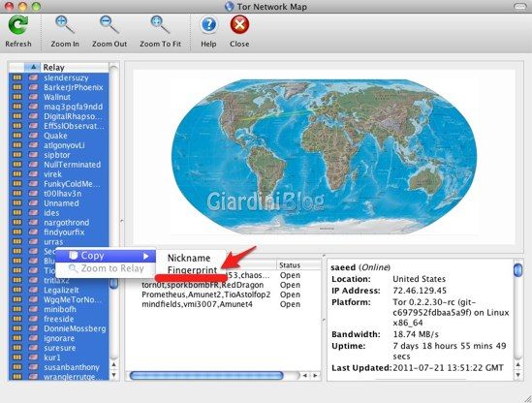The image size is (532, 403).
Task: Click the Zoom To Fit icon
Action: click(160, 25)
